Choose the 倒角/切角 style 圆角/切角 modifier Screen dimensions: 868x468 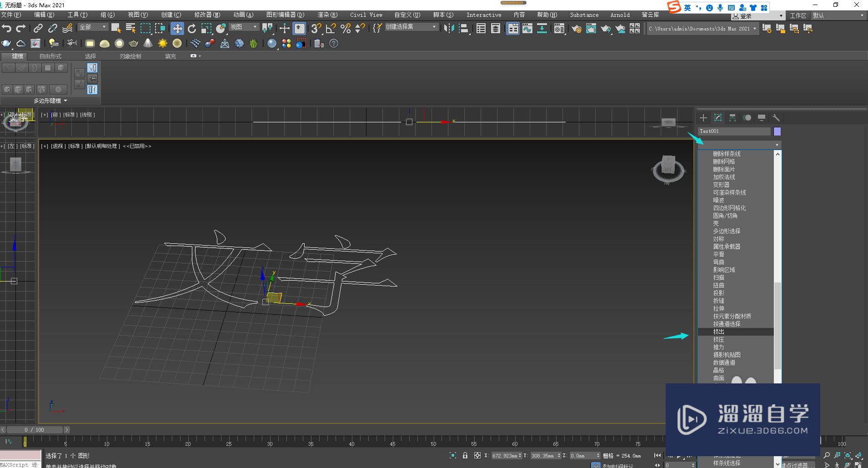[x=736, y=216]
